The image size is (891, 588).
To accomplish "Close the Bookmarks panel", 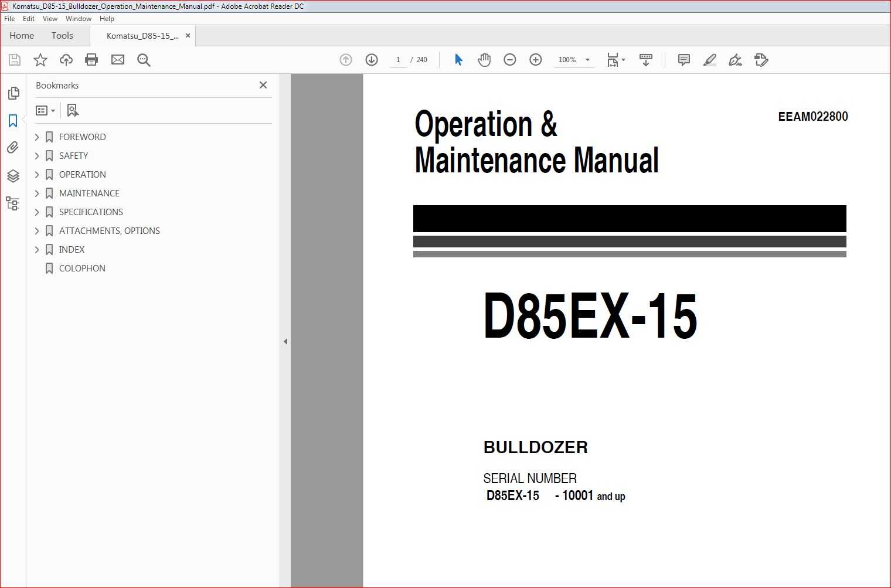I will [263, 85].
